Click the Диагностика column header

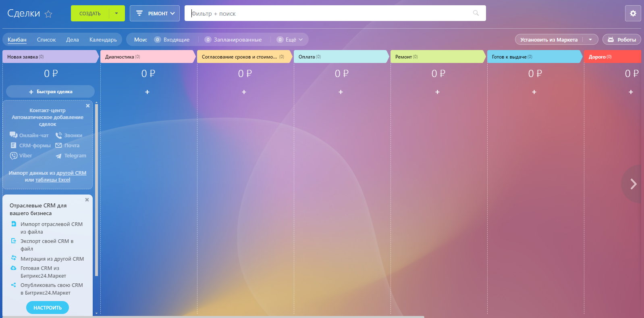point(147,56)
